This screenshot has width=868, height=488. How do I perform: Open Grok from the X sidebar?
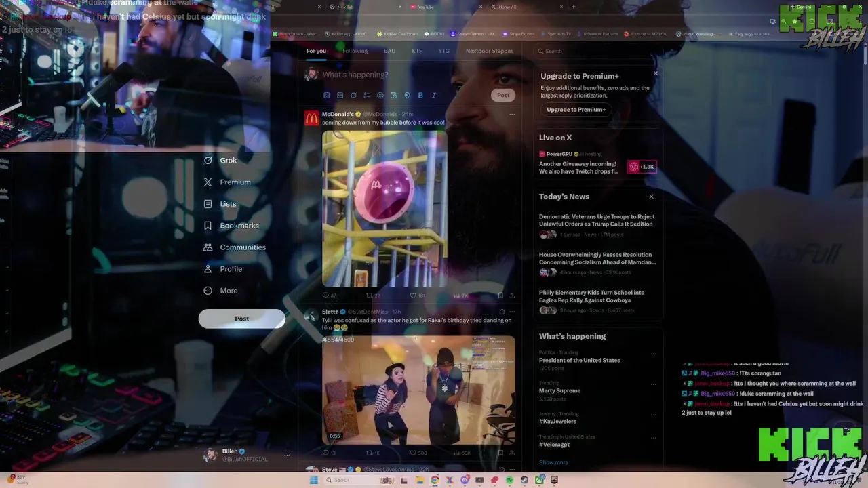tap(220, 161)
